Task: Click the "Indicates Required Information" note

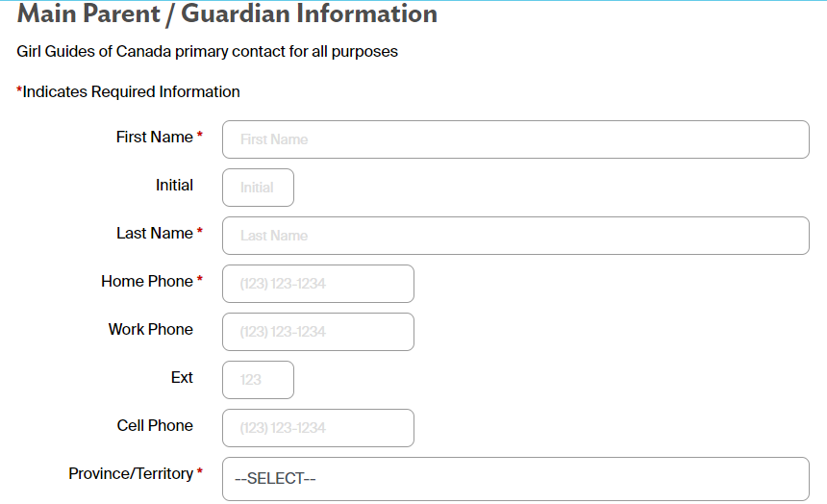Action: pyautogui.click(x=131, y=92)
